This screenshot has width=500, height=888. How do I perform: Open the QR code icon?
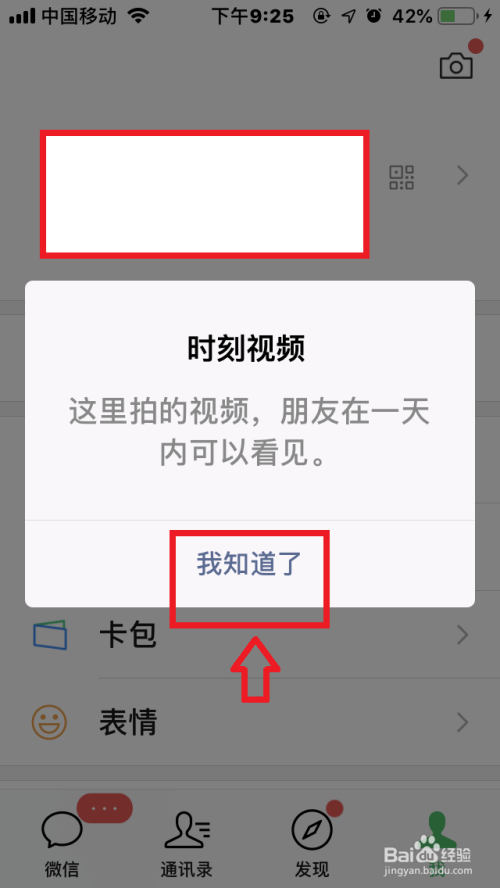[x=401, y=177]
